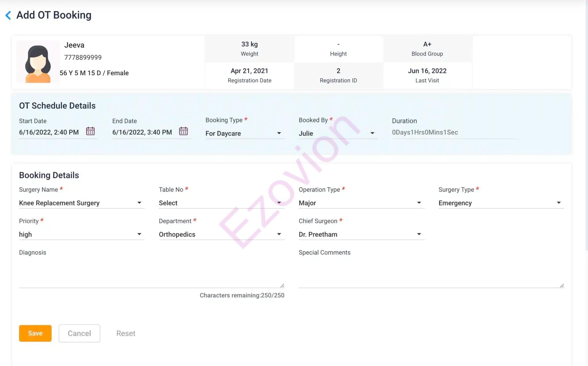Expand the Booking Type dropdown

pos(244,133)
